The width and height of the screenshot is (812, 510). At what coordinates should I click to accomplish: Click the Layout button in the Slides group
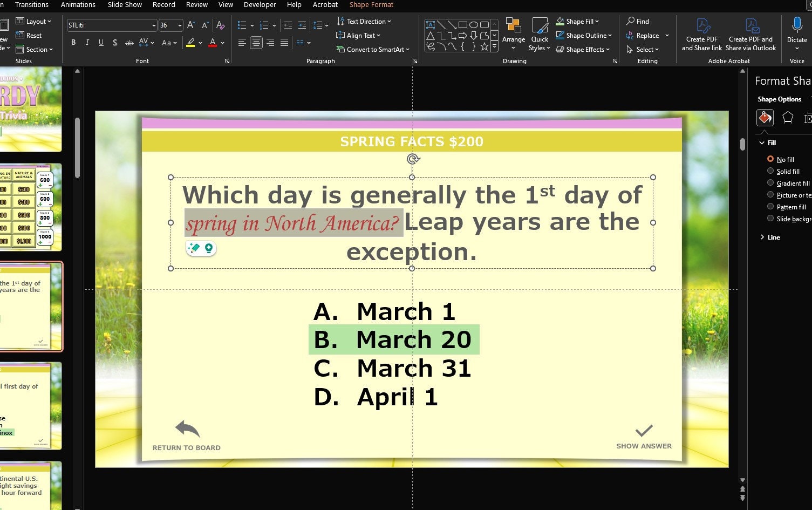34,21
